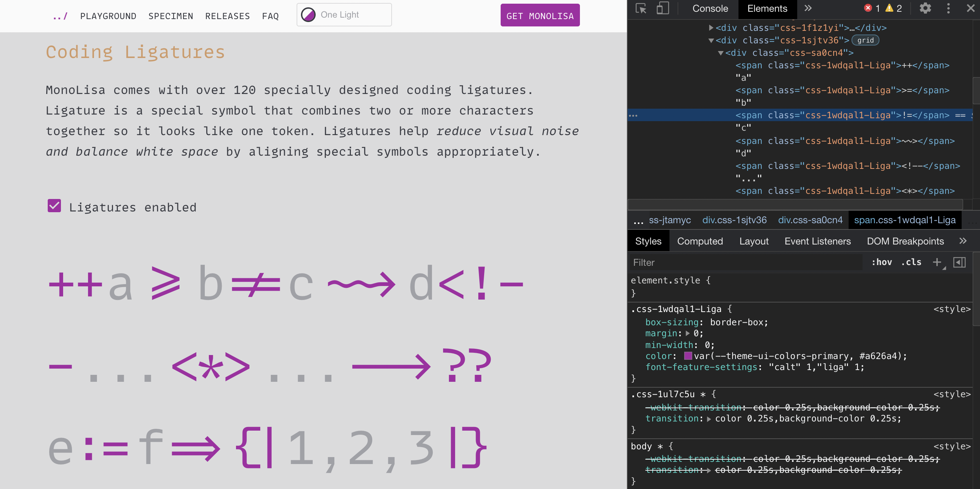Open the DevTools three-dot menu
The image size is (980, 489).
pos(949,8)
